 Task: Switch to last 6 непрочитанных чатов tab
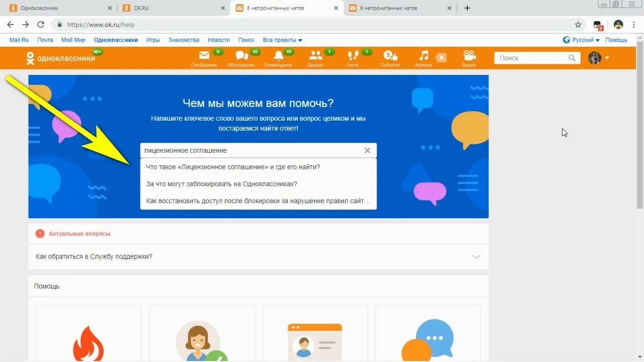click(x=400, y=8)
